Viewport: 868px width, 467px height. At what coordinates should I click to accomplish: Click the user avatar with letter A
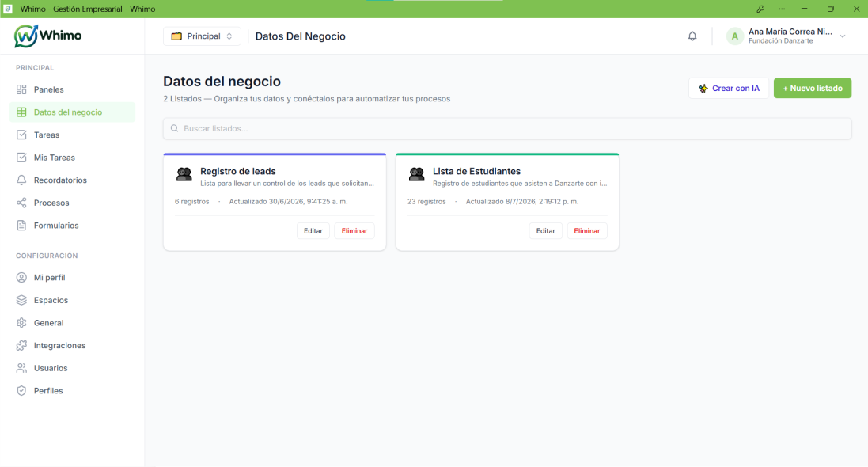tap(734, 36)
